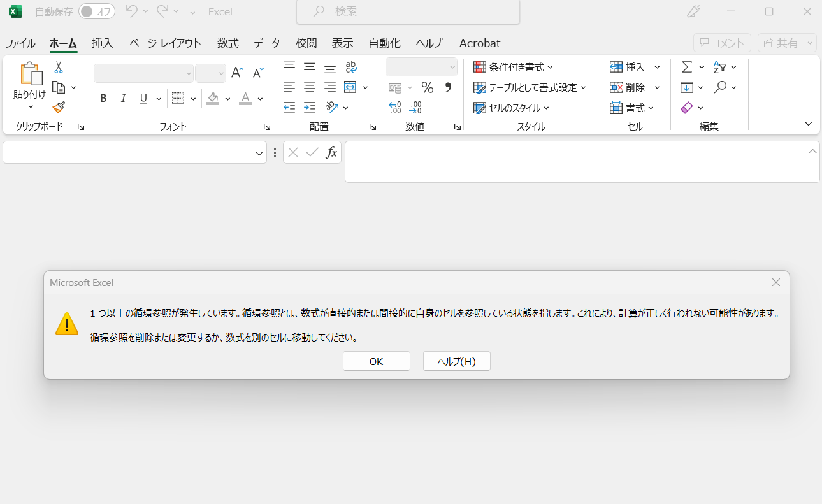Toggle Italic formatting button
Screen dimensions: 822x504
[124, 98]
